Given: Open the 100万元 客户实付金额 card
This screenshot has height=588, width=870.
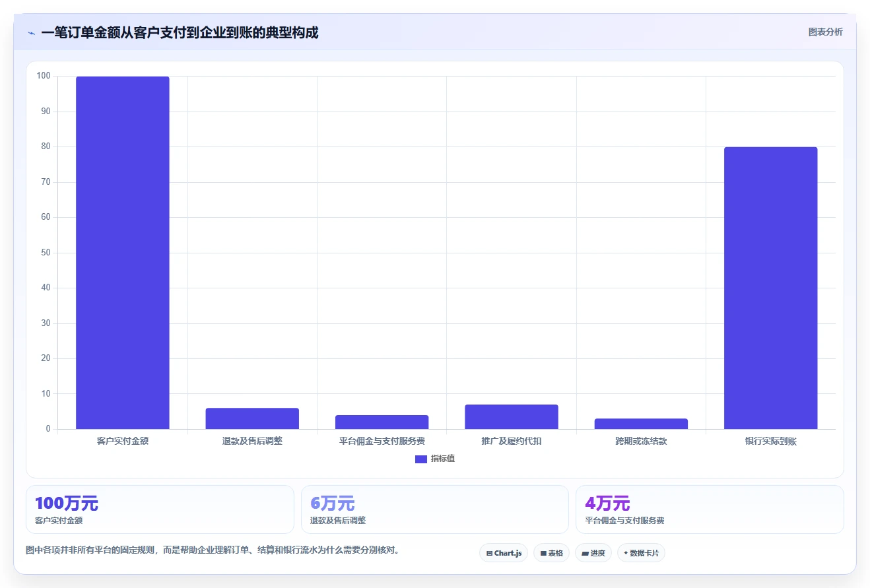Looking at the screenshot, I should tap(160, 509).
